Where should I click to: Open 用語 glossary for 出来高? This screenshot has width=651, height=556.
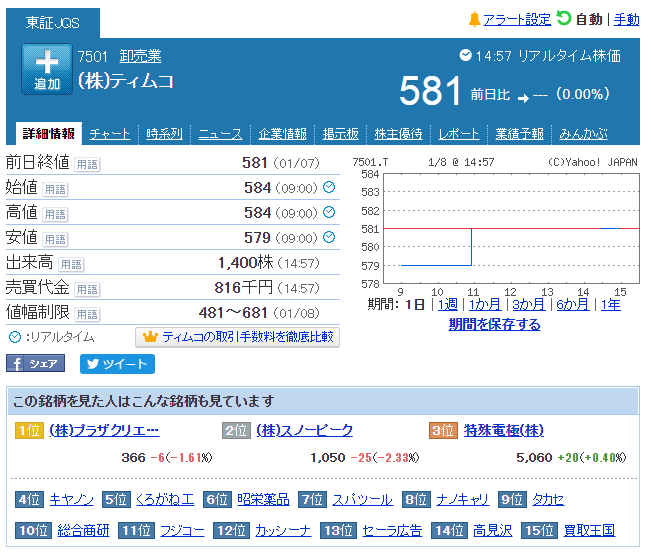[71, 264]
